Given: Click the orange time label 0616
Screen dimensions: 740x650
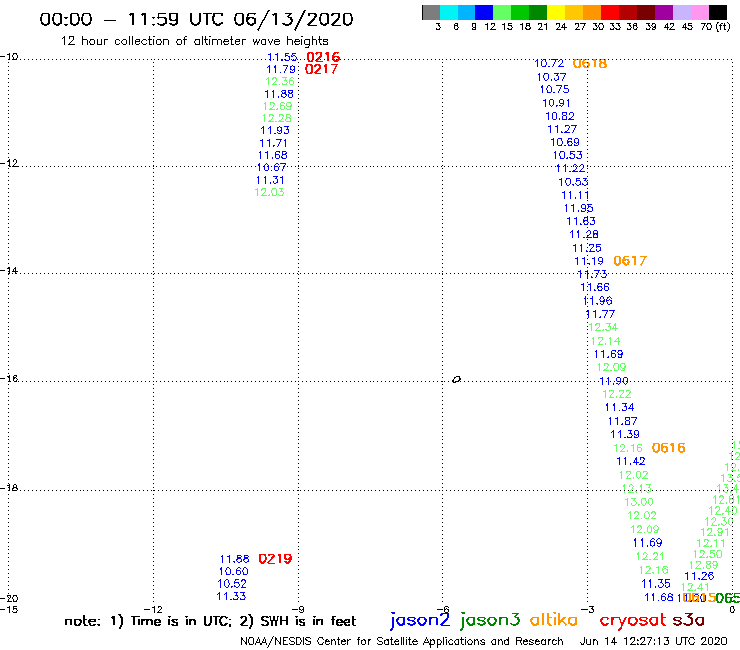Looking at the screenshot, I should pyautogui.click(x=668, y=448).
